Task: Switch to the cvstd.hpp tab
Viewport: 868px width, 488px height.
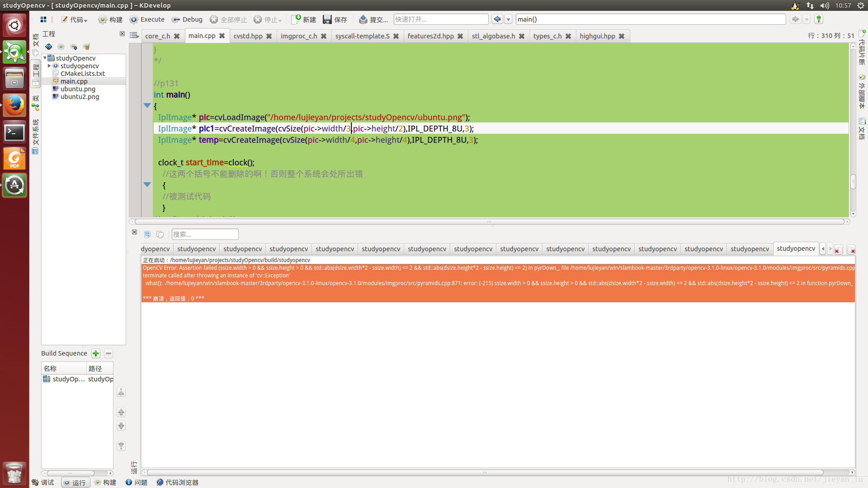Action: tap(248, 36)
